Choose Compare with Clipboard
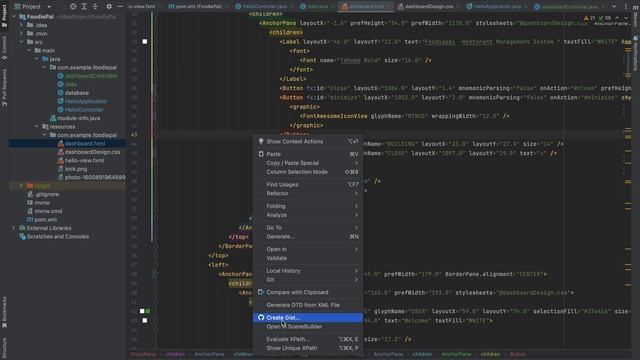 click(308, 292)
